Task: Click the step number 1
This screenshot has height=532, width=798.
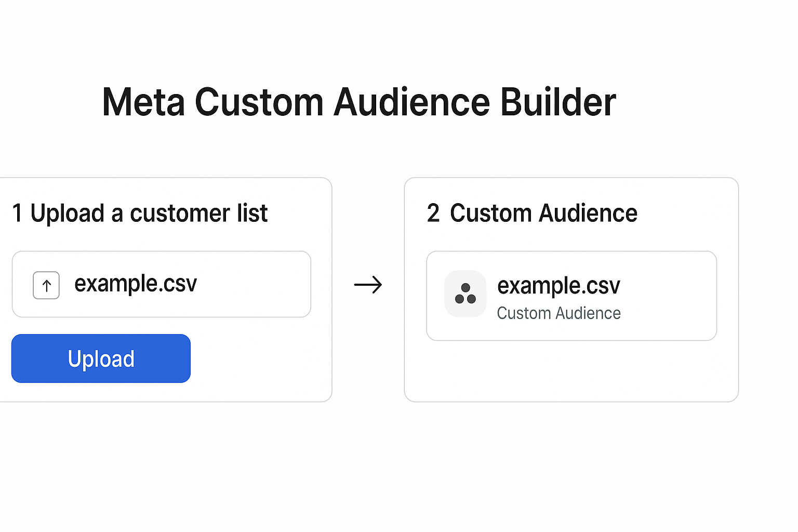Action: [17, 213]
